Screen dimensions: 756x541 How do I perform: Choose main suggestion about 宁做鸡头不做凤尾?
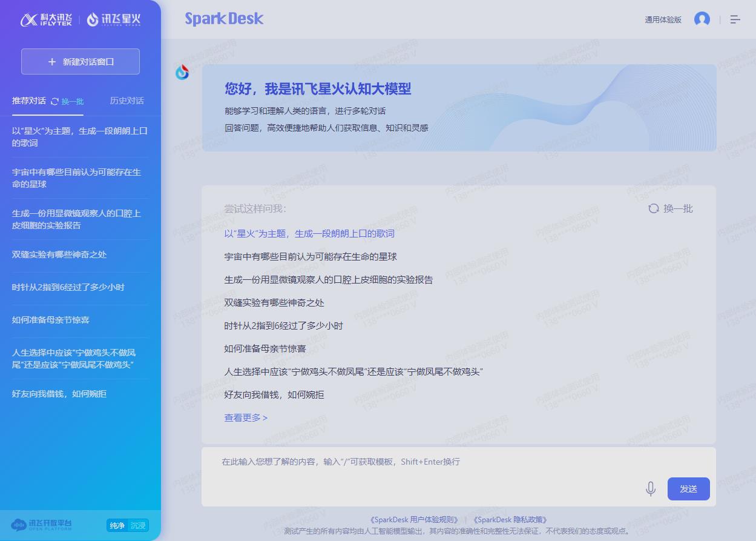353,372
